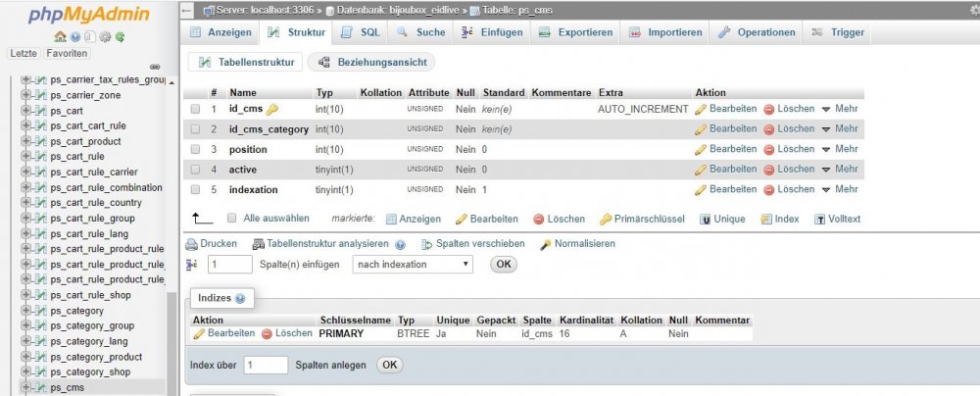Click pencil icon in PRIMARY index row

click(x=199, y=334)
